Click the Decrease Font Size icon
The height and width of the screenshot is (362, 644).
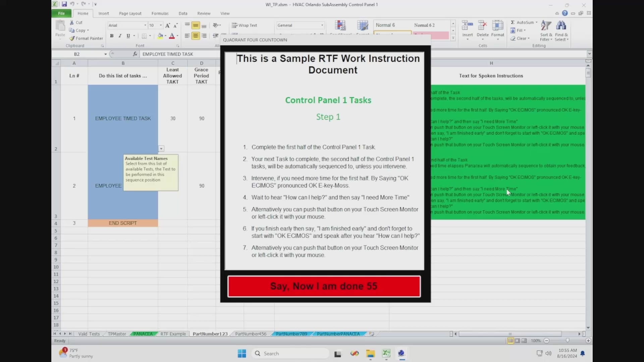175,25
